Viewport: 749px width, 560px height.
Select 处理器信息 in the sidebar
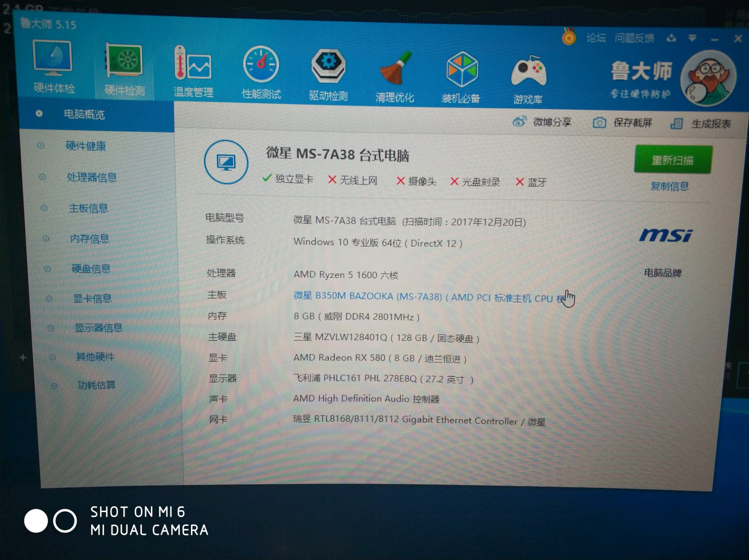[91, 177]
